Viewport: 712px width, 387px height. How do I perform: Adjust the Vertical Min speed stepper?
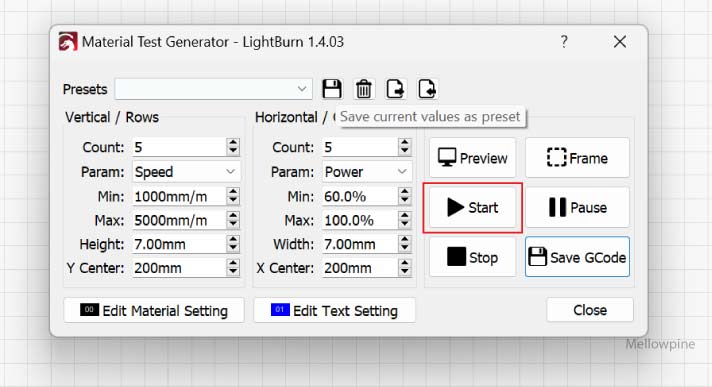pos(233,196)
